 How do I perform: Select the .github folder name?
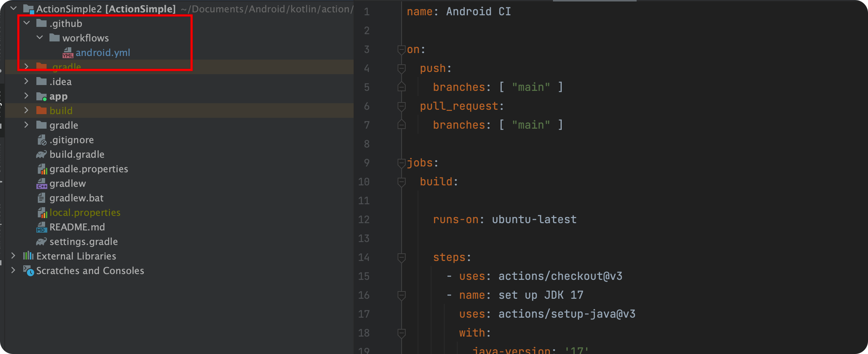tap(66, 24)
